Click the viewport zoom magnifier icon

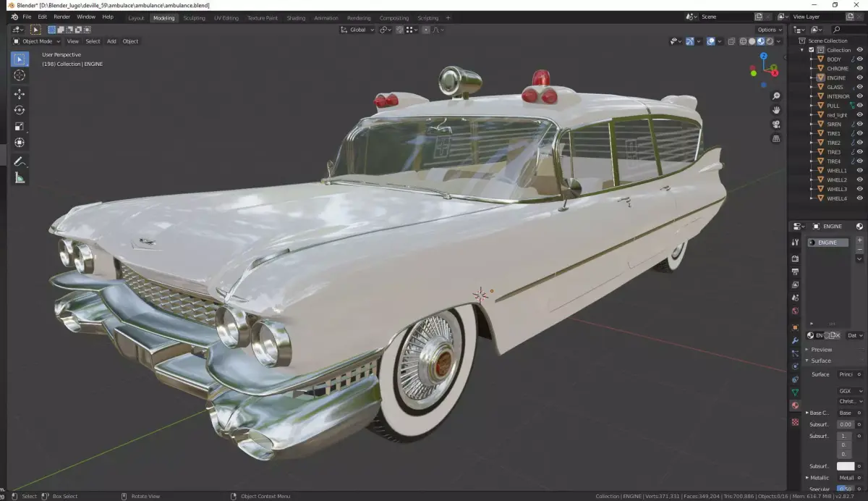click(x=776, y=96)
